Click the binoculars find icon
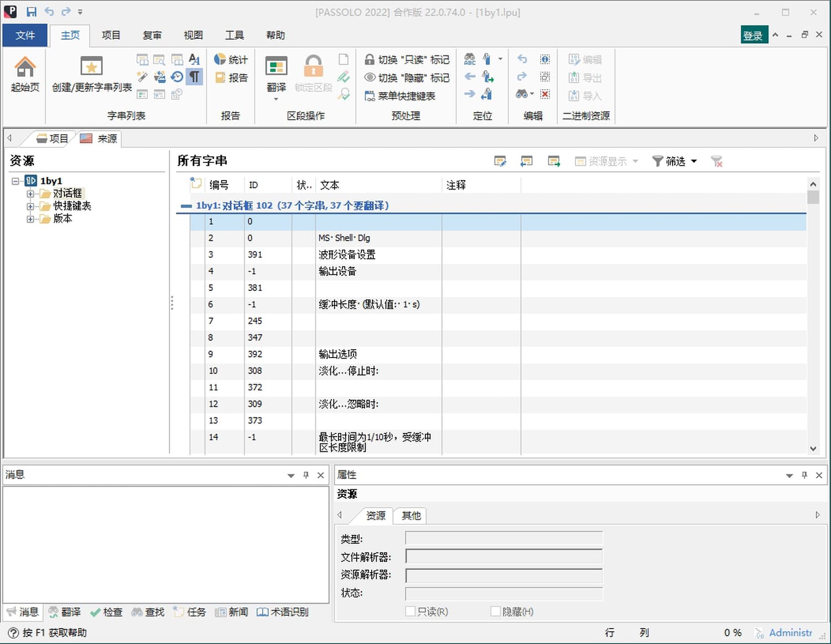This screenshot has width=831, height=644. click(x=521, y=94)
